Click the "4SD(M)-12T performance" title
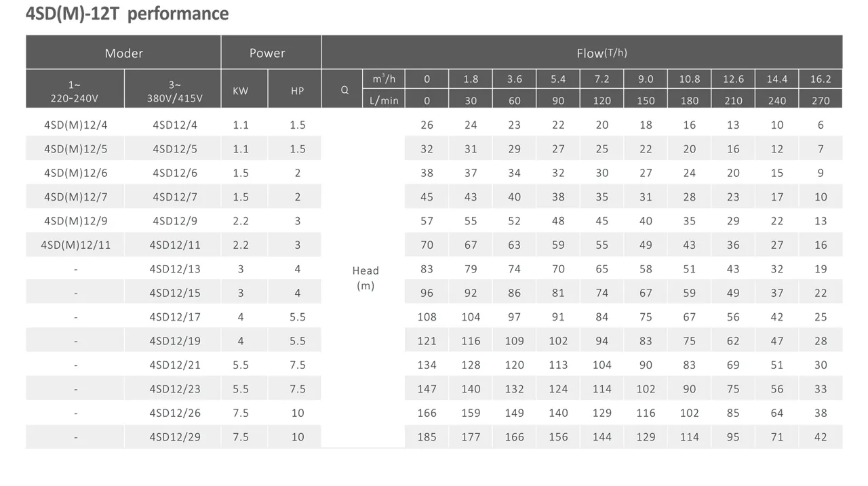This screenshot has width=868, height=486. [x=127, y=14]
